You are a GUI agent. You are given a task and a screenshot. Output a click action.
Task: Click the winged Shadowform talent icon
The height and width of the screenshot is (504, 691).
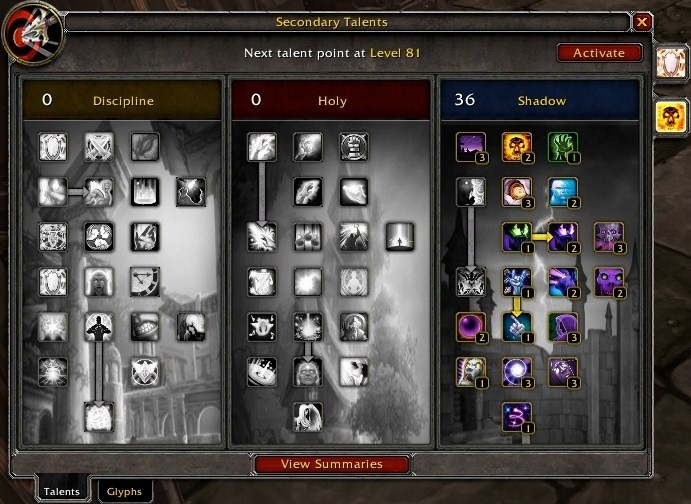tap(471, 282)
